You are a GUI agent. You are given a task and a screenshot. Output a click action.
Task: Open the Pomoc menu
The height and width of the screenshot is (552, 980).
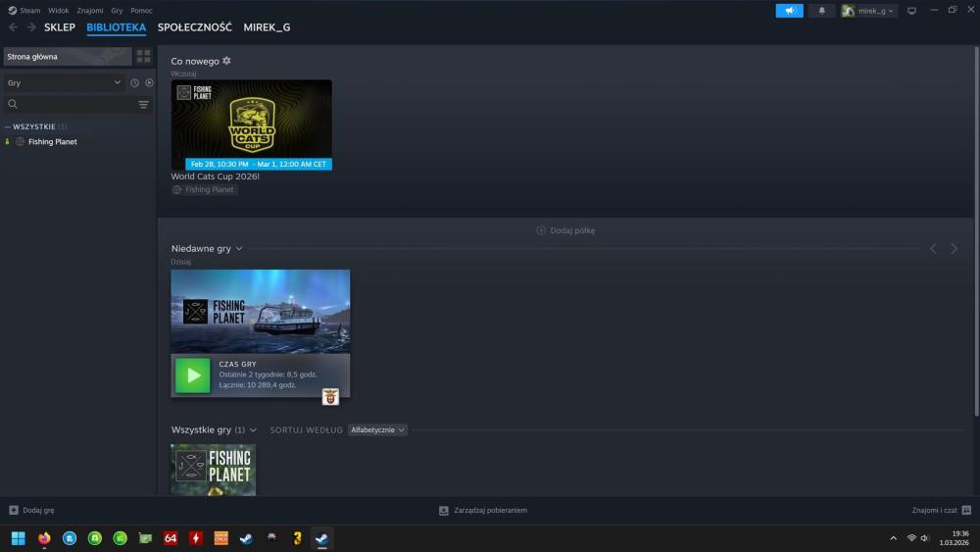[141, 11]
